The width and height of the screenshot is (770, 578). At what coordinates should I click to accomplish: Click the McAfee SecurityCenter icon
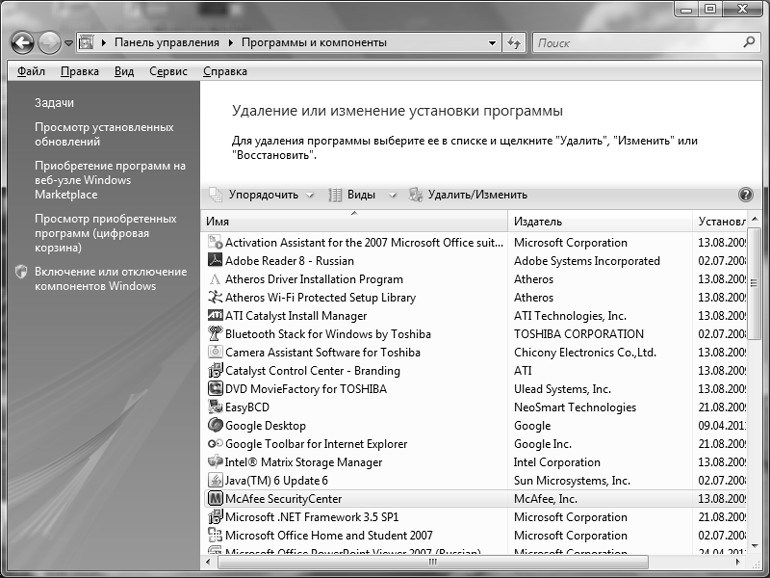pyautogui.click(x=215, y=498)
